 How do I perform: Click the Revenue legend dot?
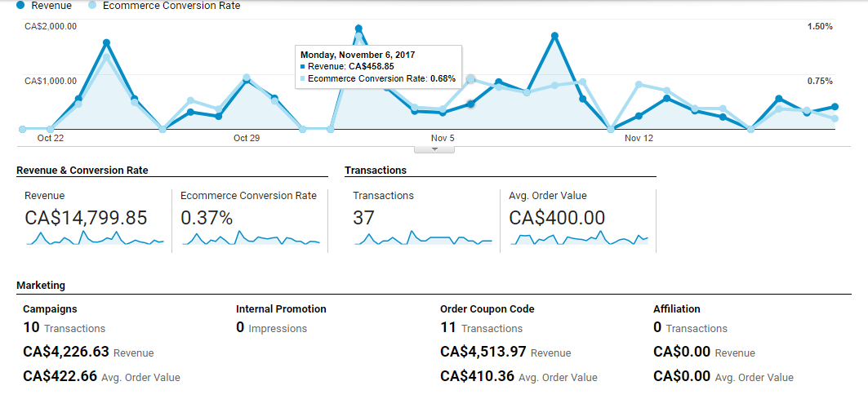[x=20, y=6]
